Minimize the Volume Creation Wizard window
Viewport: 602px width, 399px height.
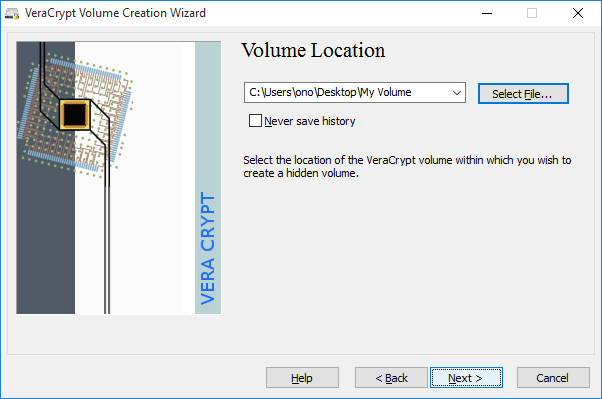(x=487, y=13)
